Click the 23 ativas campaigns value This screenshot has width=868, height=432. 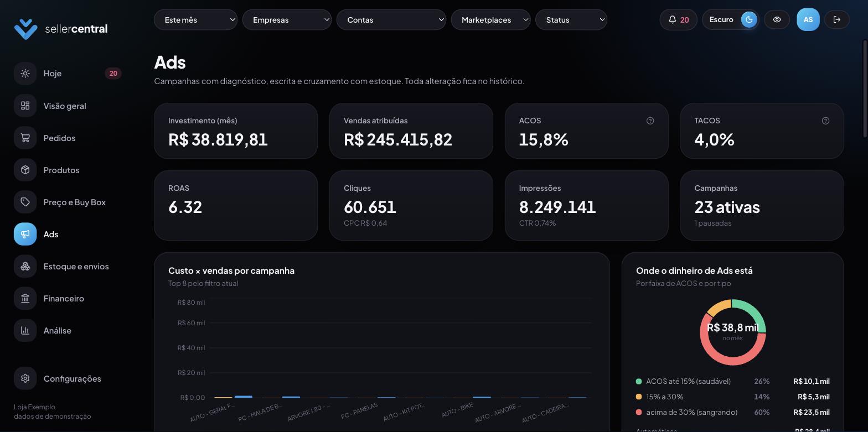[727, 207]
